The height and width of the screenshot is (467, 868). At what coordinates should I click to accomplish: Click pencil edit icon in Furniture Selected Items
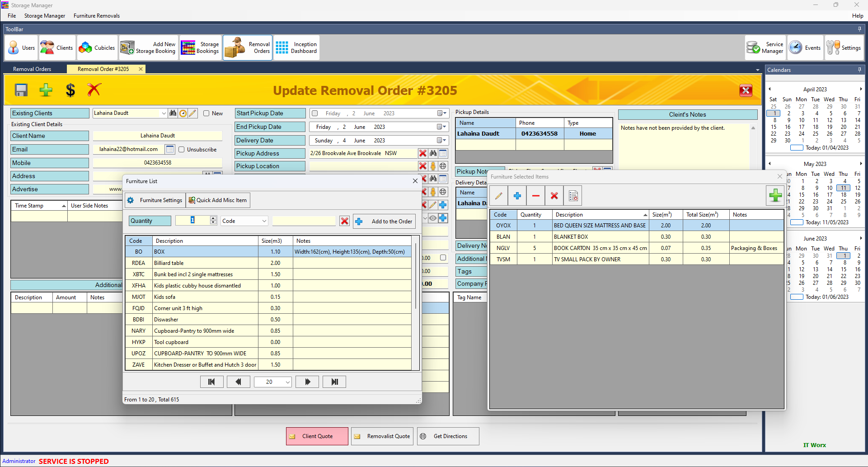[499, 196]
